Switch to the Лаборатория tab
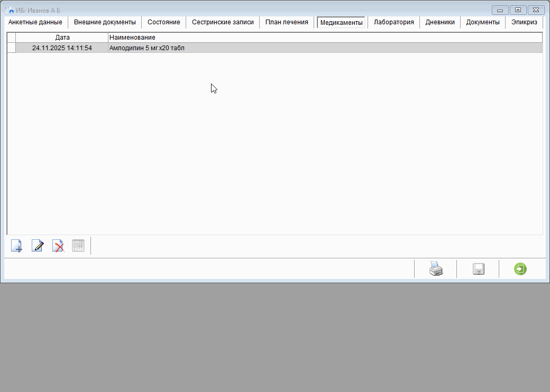The height and width of the screenshot is (392, 550). coord(393,22)
